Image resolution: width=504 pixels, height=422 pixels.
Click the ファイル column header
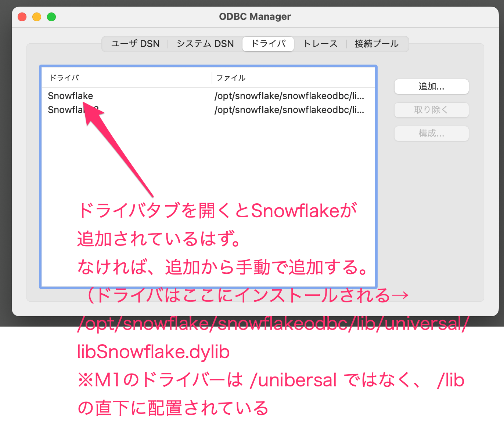294,78
